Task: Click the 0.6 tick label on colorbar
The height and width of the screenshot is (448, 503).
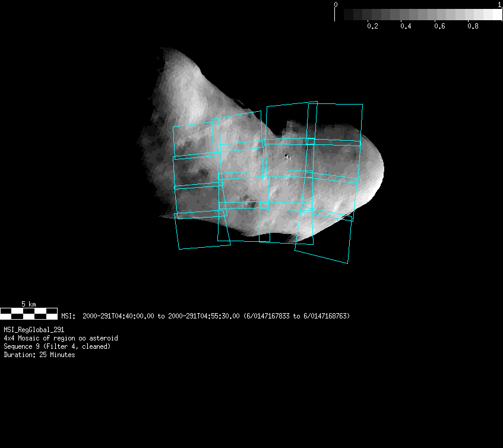Action: coord(439,27)
